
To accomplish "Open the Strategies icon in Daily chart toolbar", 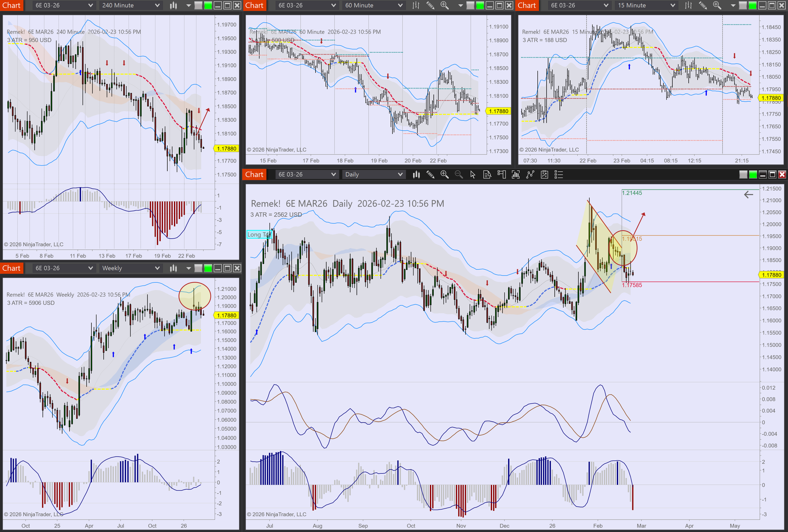I will point(544,175).
